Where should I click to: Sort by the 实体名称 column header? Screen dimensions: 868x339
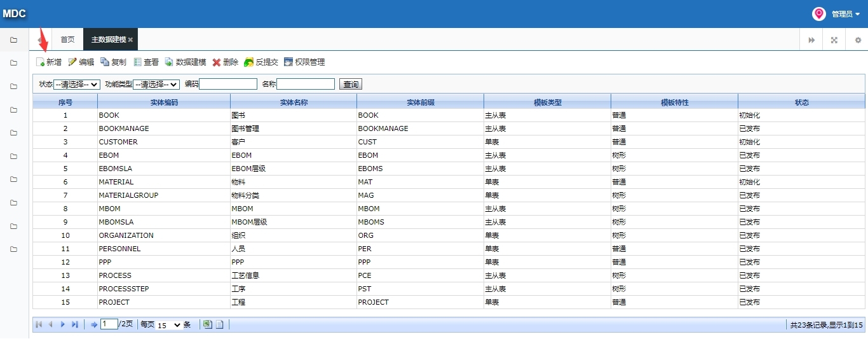[x=294, y=102]
